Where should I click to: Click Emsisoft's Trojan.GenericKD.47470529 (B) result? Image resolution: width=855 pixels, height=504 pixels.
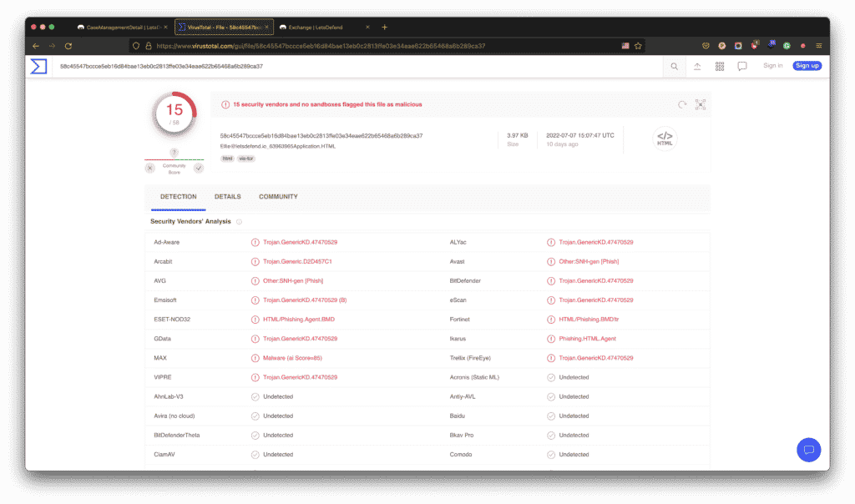click(x=305, y=300)
